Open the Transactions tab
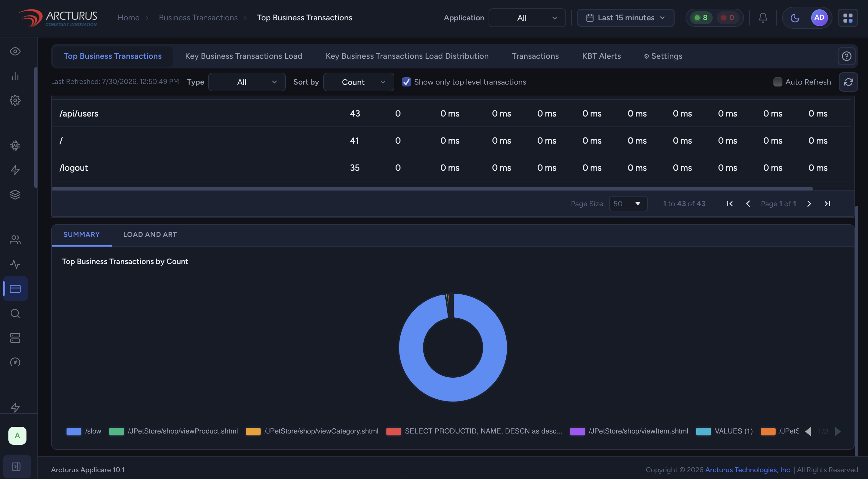Image resolution: width=868 pixels, height=479 pixels. point(535,56)
